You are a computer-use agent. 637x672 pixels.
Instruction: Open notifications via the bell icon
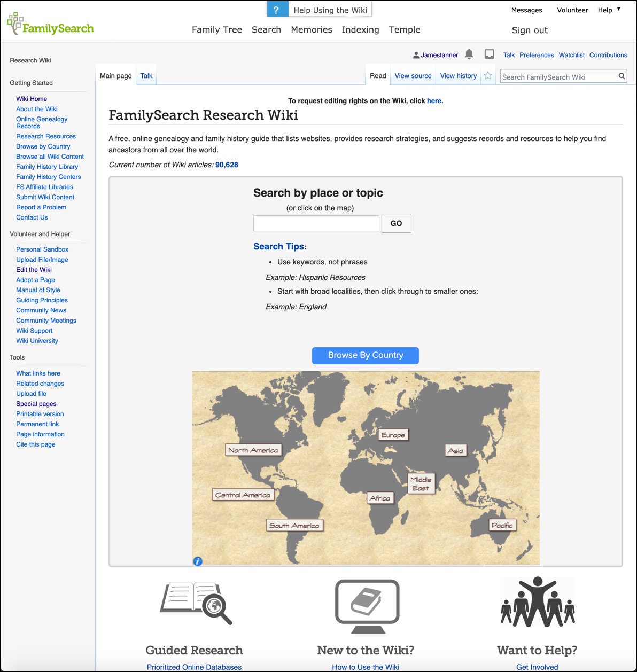click(469, 54)
